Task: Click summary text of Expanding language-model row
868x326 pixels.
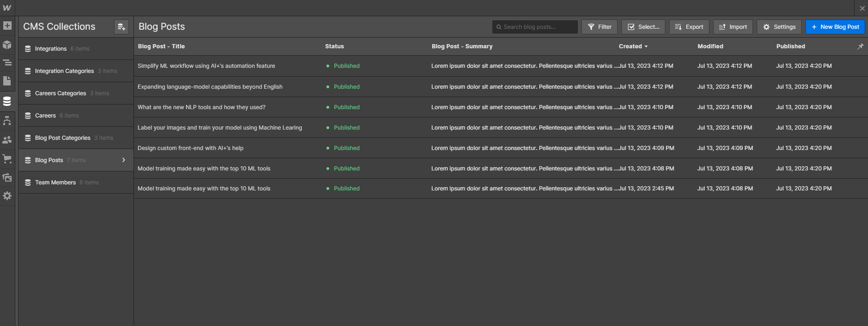Action: point(524,87)
